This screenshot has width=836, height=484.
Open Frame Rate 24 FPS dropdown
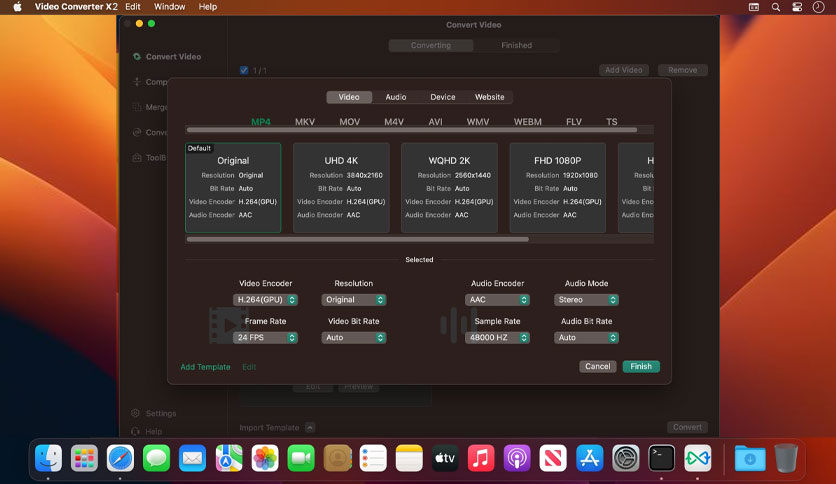(265, 337)
